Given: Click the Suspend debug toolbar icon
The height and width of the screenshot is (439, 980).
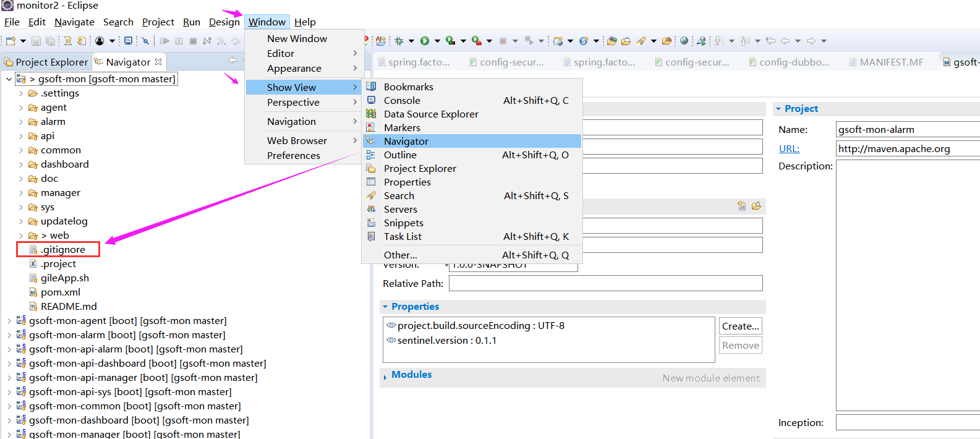Looking at the screenshot, I should point(179,41).
